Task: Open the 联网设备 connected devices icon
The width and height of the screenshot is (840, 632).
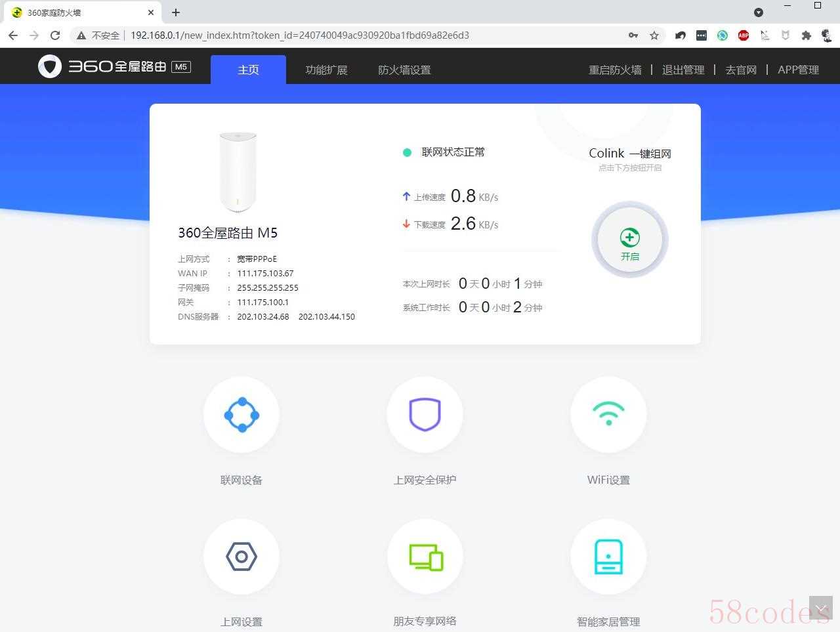Action: click(x=241, y=415)
